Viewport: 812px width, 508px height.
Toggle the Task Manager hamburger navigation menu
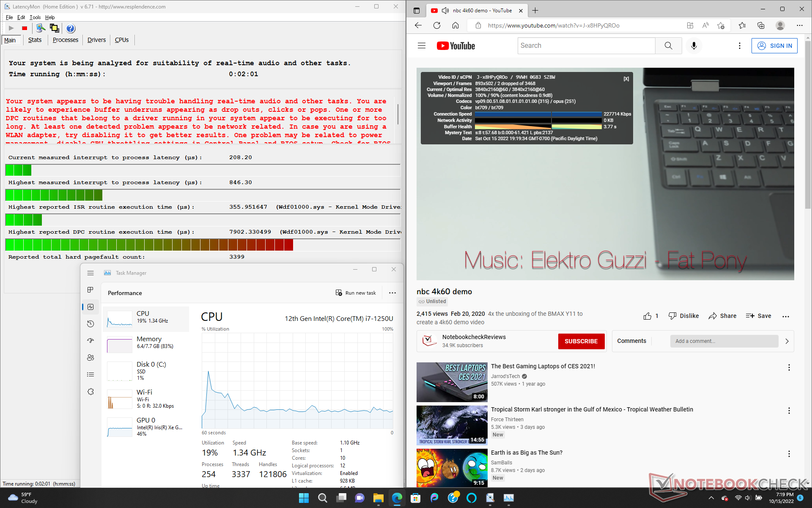(x=91, y=273)
